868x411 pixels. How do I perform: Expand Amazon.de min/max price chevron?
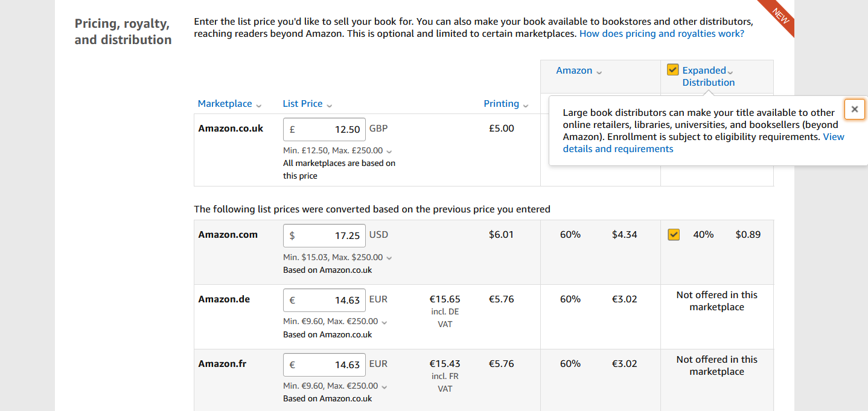tap(385, 322)
